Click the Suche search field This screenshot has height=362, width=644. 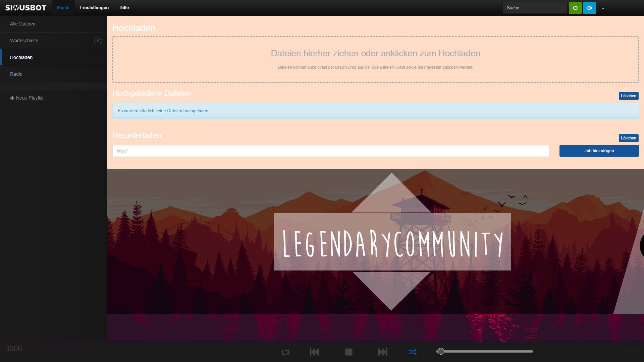click(534, 8)
